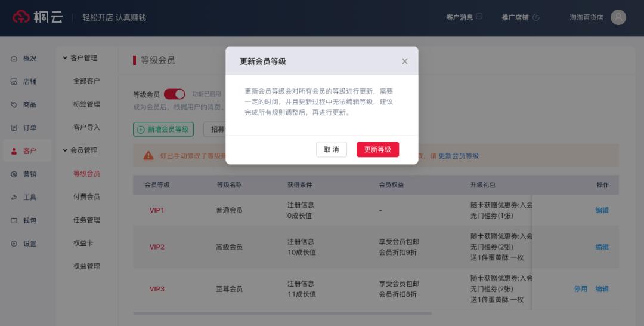644x326 pixels.
Task: Go to 营销 in main sidebar
Action: coord(30,174)
